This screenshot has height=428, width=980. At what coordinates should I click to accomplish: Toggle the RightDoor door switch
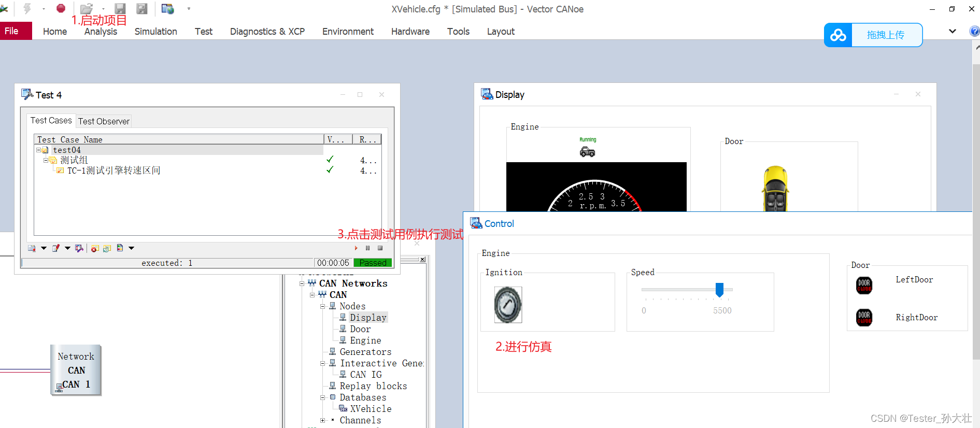[864, 317]
